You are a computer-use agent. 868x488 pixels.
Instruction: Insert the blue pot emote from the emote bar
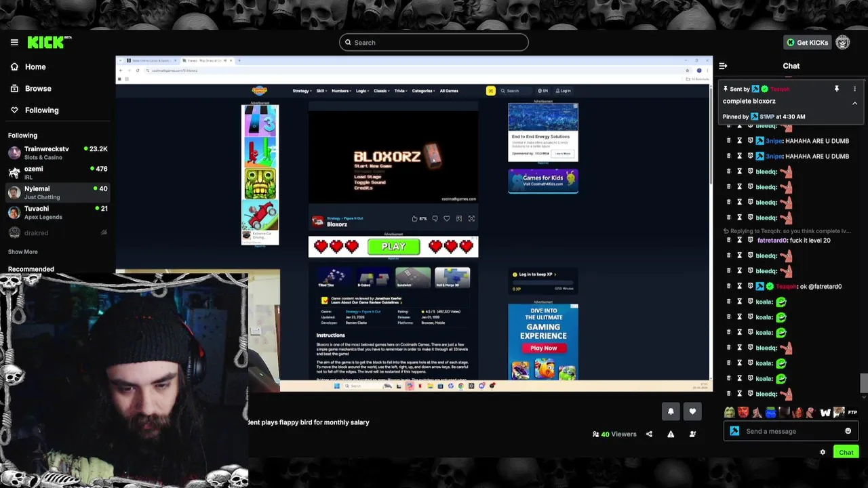[x=770, y=412]
